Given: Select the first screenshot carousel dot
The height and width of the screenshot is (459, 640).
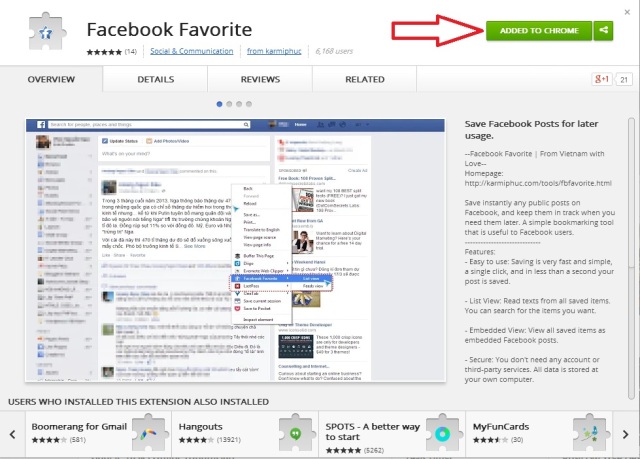Looking at the screenshot, I should point(219,104).
